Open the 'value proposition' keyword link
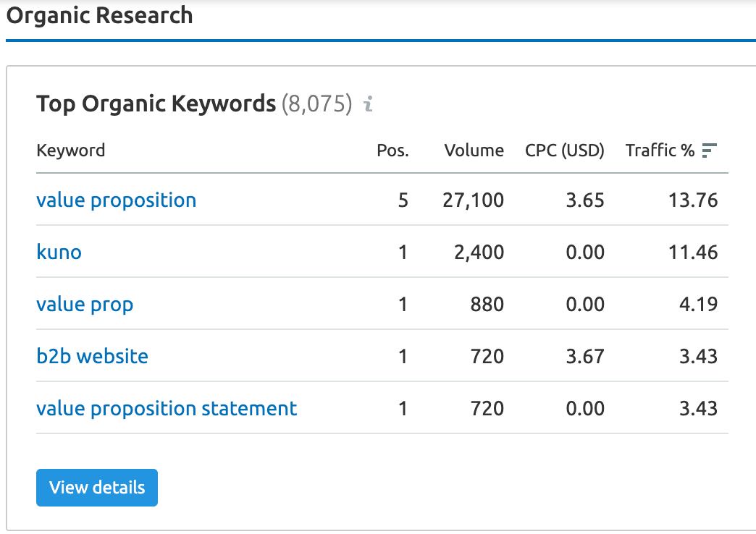The image size is (756, 534). (116, 200)
